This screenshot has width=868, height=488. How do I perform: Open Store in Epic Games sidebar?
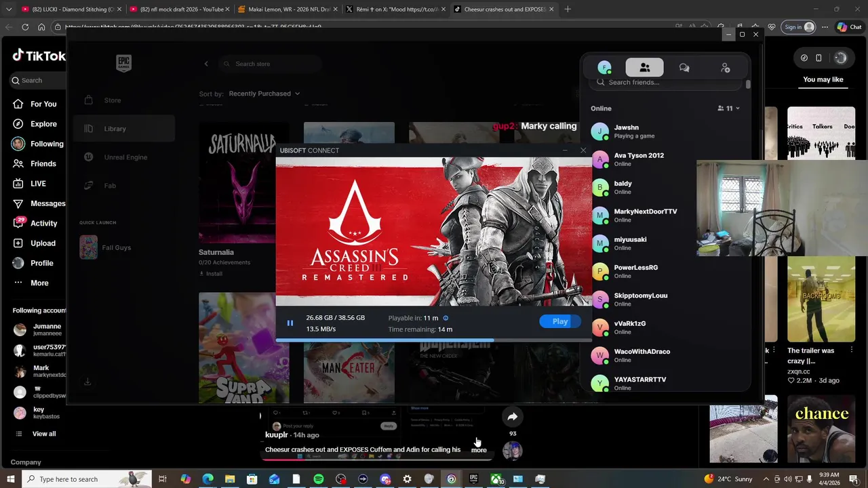click(124, 100)
